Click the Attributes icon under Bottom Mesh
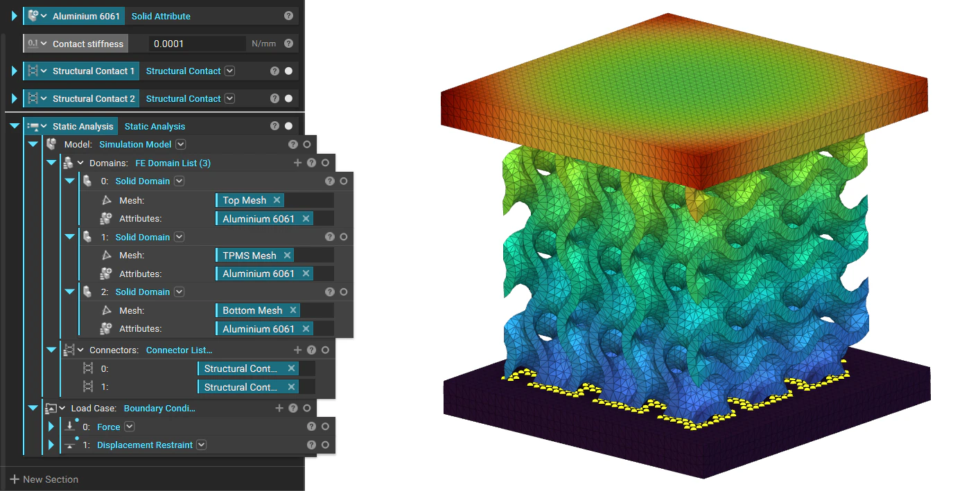The image size is (980, 491). pos(106,328)
